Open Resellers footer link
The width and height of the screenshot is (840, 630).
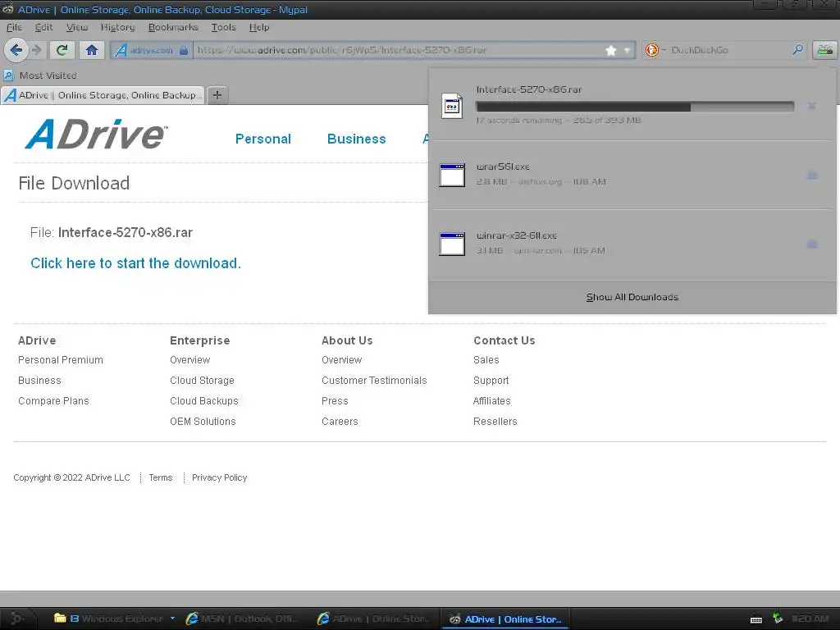[x=495, y=422]
